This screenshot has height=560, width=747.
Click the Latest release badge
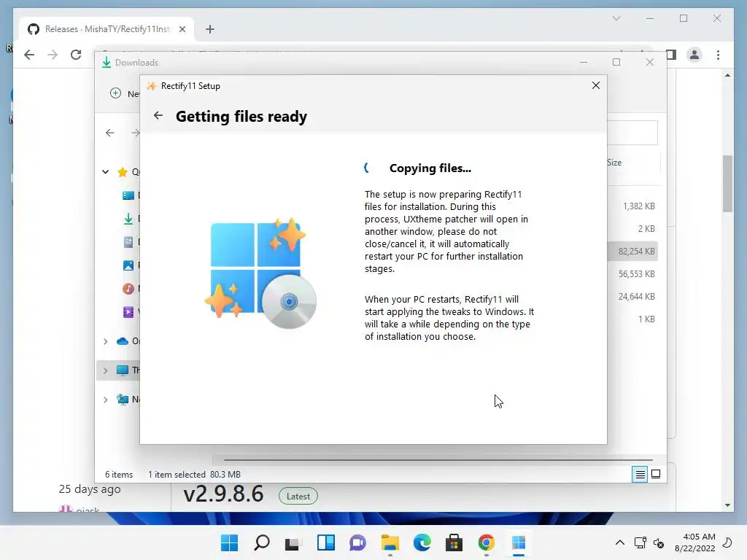pos(298,496)
